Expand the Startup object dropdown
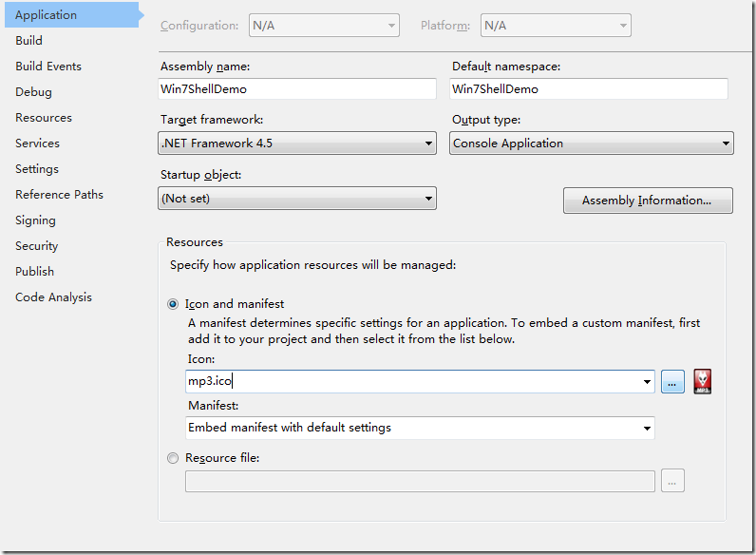This screenshot has width=756, height=555. (296, 199)
